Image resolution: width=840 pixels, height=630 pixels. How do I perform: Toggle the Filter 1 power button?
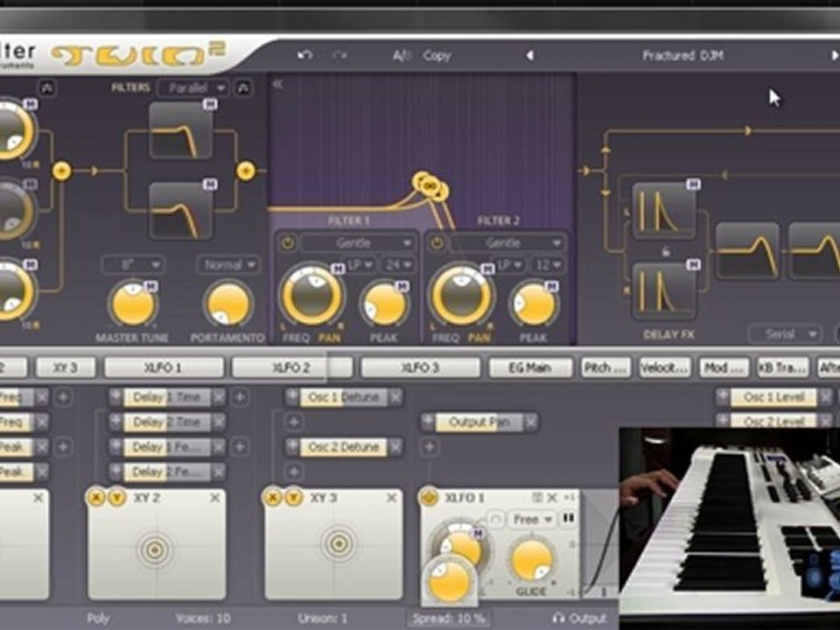[x=287, y=243]
